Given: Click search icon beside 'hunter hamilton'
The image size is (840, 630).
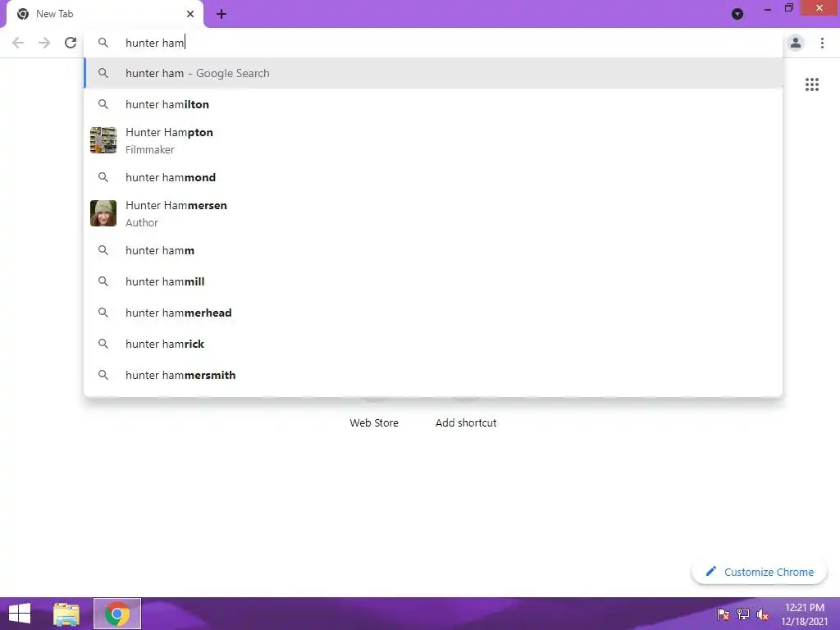Looking at the screenshot, I should 103,104.
